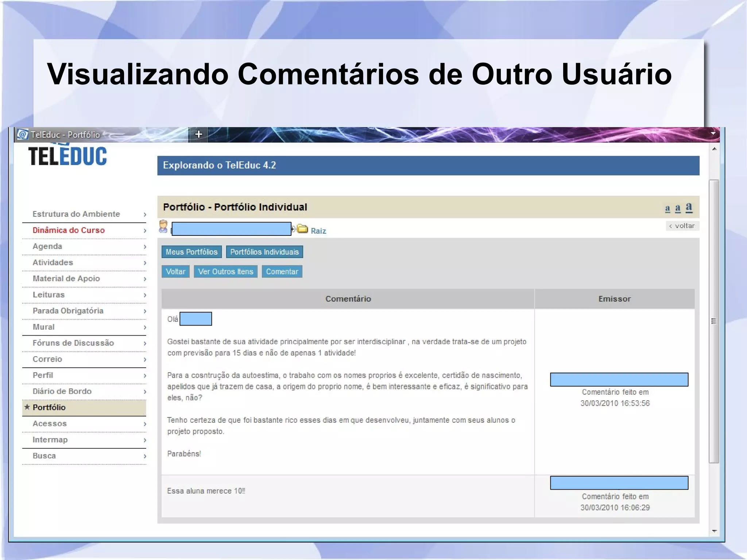
Task: Click the comment 'Essa aluna merece 10!!'
Action: 206,491
